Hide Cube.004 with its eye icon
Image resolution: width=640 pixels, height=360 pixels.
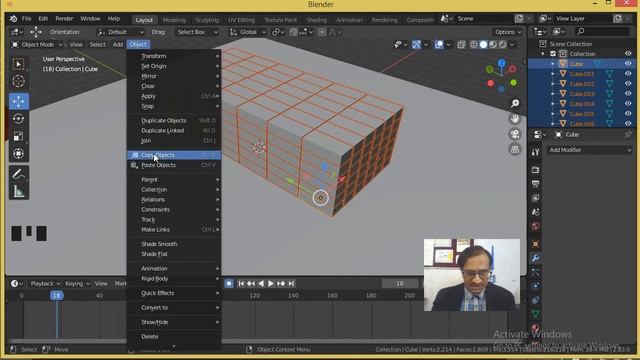[628, 104]
